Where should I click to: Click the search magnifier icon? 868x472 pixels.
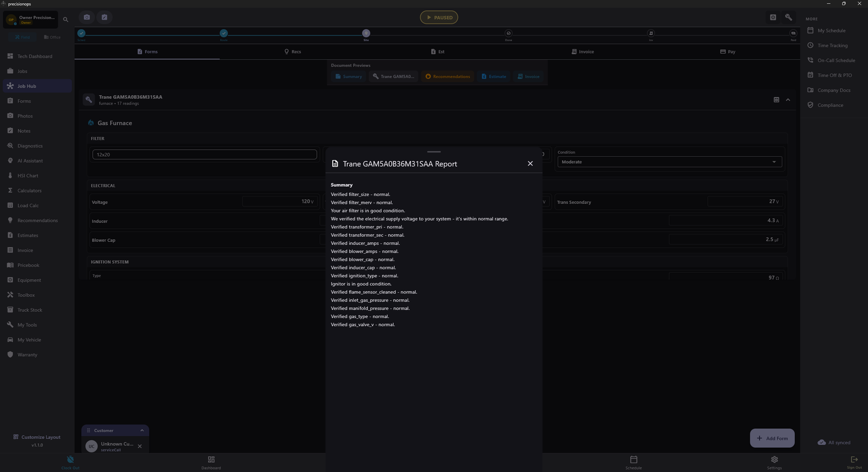[x=66, y=20]
